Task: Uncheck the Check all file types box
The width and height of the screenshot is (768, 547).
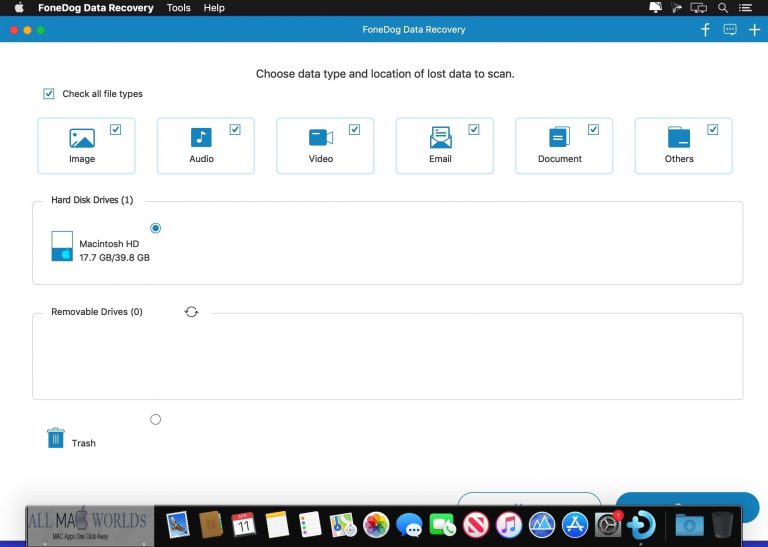Action: point(49,94)
